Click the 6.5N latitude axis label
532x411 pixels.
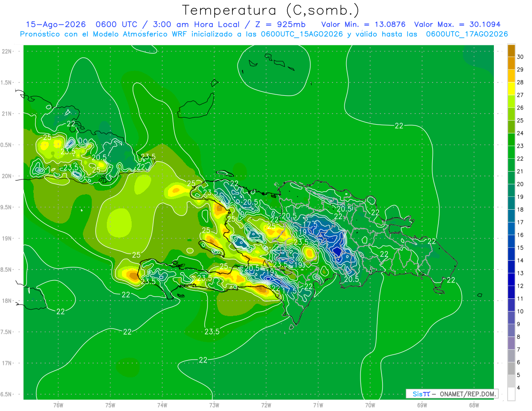pos(6,394)
